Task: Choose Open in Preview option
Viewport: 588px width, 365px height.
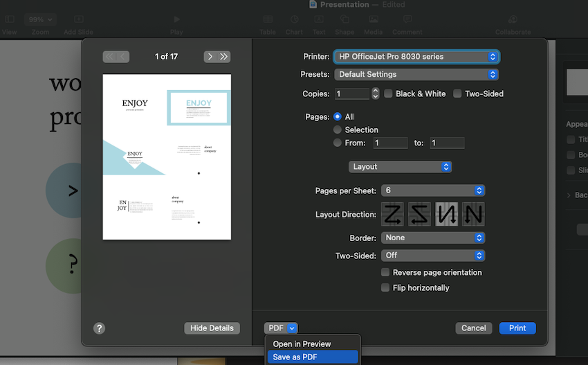Action: coord(302,344)
